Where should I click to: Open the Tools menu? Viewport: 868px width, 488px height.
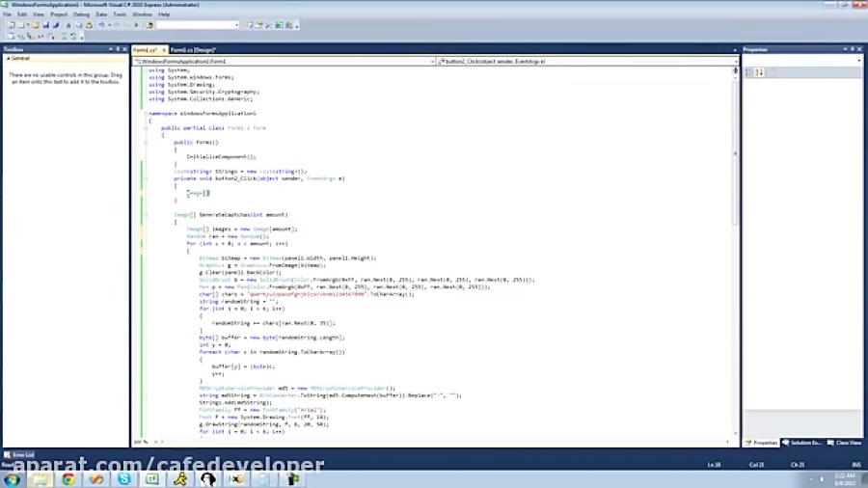click(119, 14)
